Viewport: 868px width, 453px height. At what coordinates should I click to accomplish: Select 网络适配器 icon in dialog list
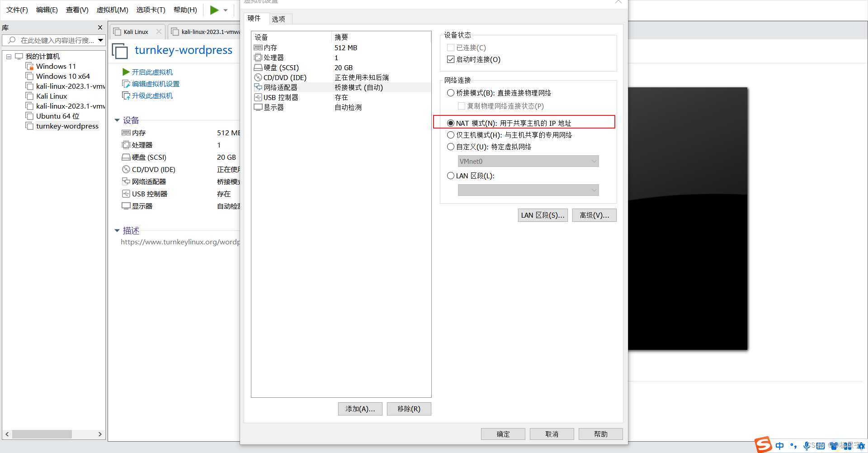tap(258, 87)
